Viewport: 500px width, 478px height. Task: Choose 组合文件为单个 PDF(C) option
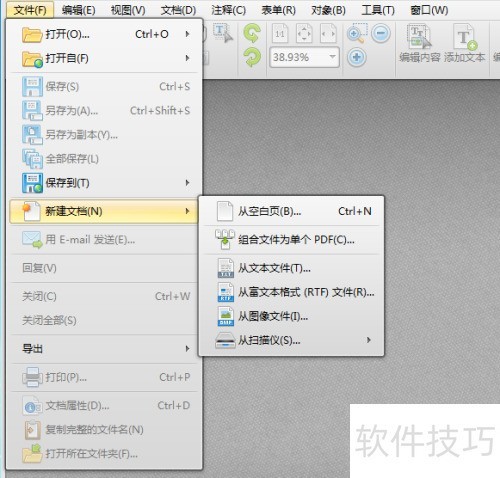coord(292,240)
